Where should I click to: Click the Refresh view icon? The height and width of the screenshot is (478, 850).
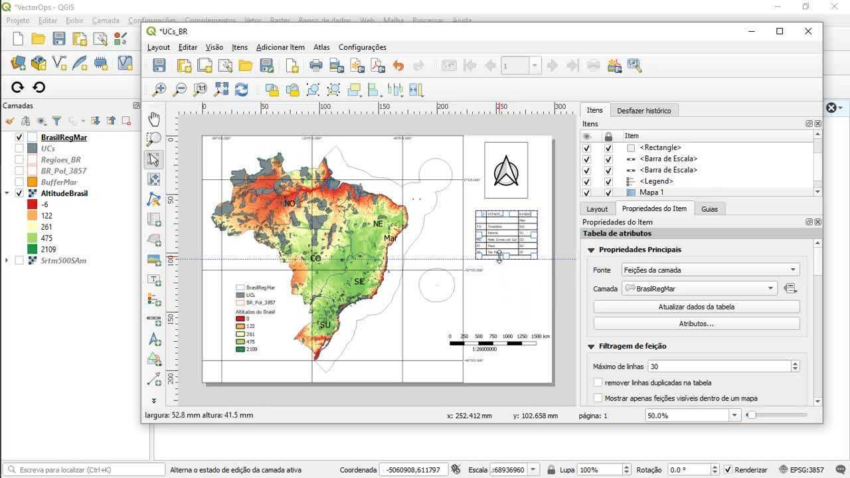[x=241, y=90]
